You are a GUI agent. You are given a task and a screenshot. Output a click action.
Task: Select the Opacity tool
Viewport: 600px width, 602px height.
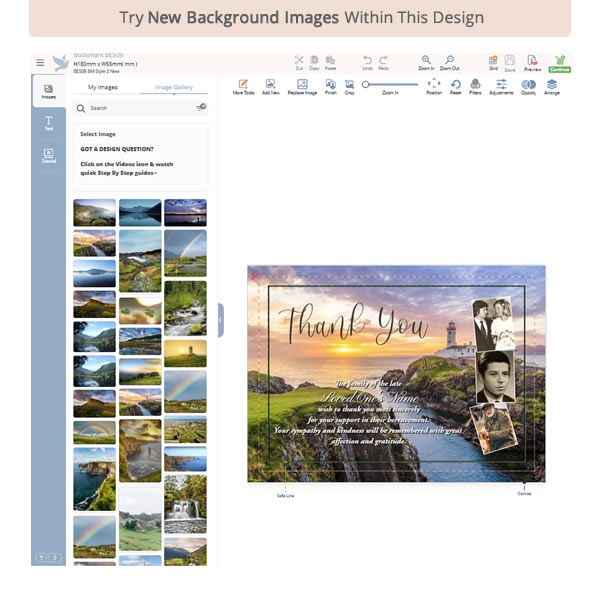[528, 85]
